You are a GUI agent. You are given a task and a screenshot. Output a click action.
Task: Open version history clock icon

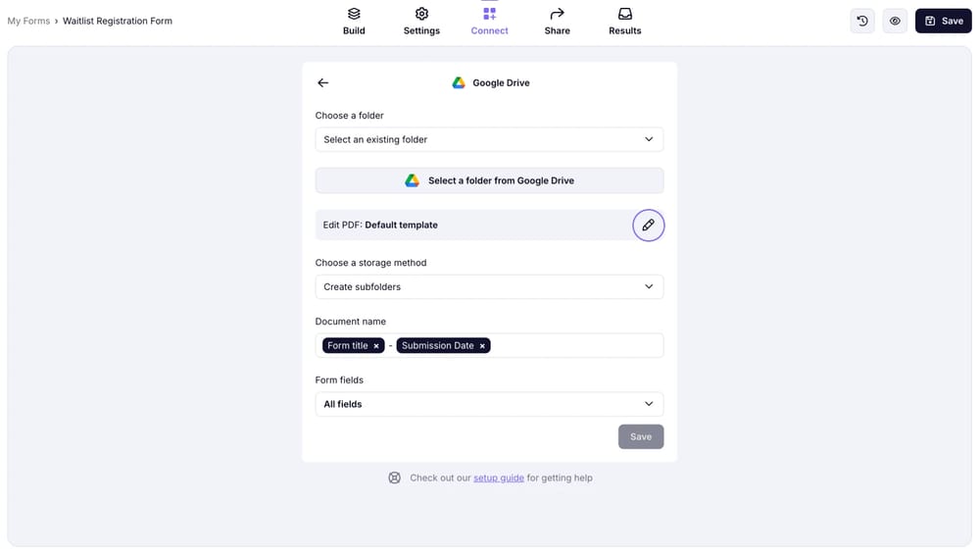(x=862, y=21)
